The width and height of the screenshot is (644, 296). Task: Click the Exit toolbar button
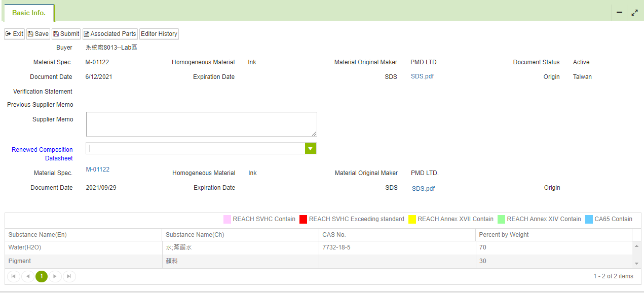click(15, 34)
